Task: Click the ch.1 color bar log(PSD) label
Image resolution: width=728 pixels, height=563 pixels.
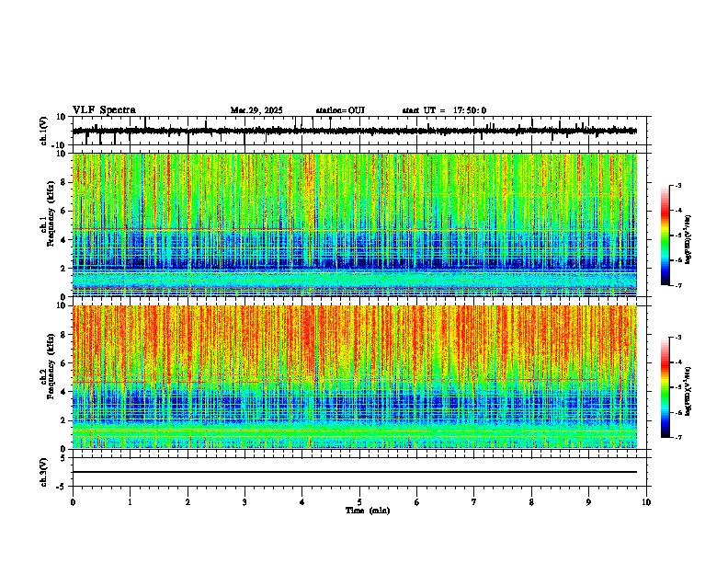Action: 688,240
